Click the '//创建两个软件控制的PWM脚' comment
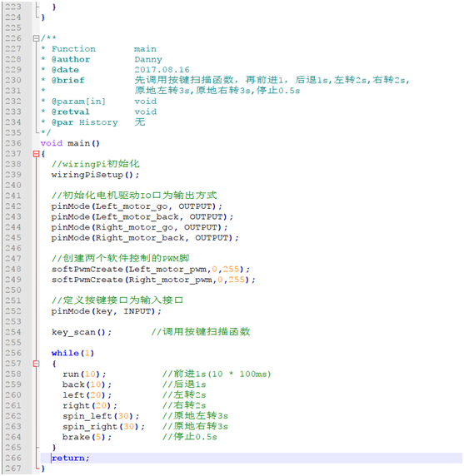The width and height of the screenshot is (464, 476). 120,259
